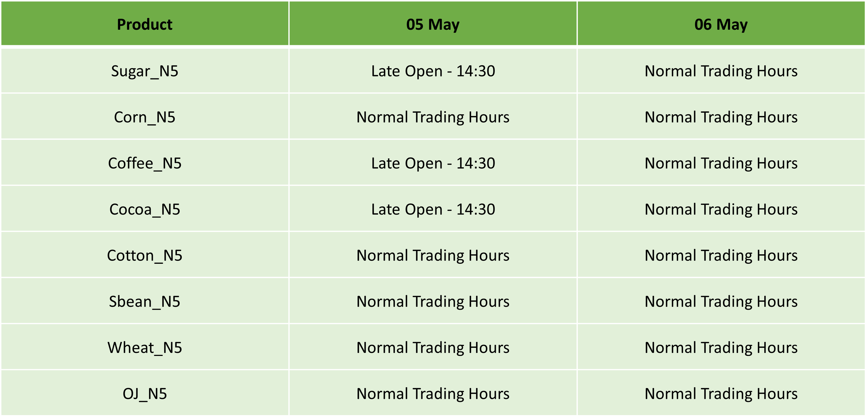Screen dimensions: 868x417
Task: Click the Wheat_N5 product cell
Action: pos(145,348)
